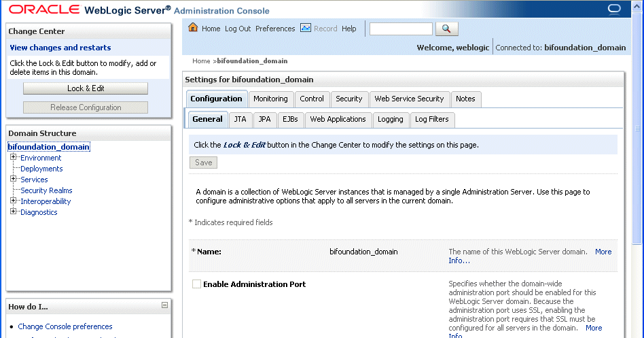
Task: Open Interoperability in Domain Structure
Action: click(x=46, y=201)
